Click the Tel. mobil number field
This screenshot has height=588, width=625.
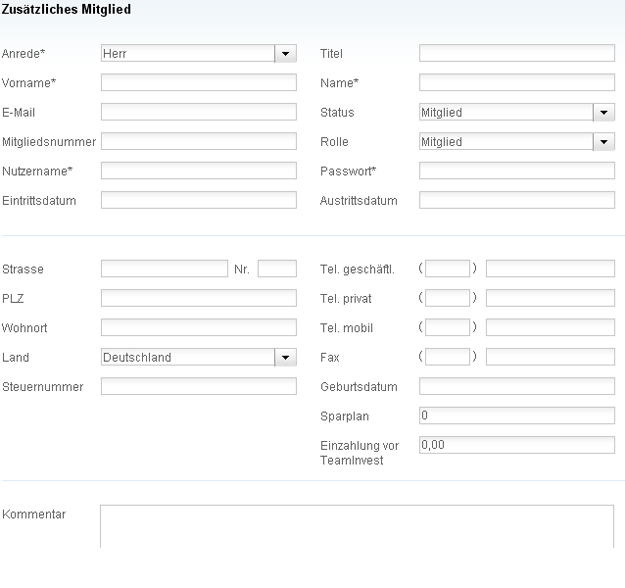(550, 327)
